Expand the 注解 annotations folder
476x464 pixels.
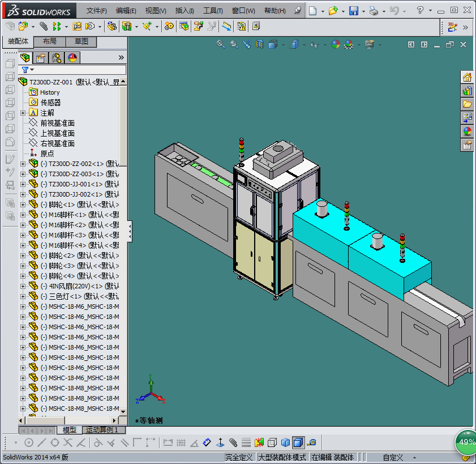23,113
